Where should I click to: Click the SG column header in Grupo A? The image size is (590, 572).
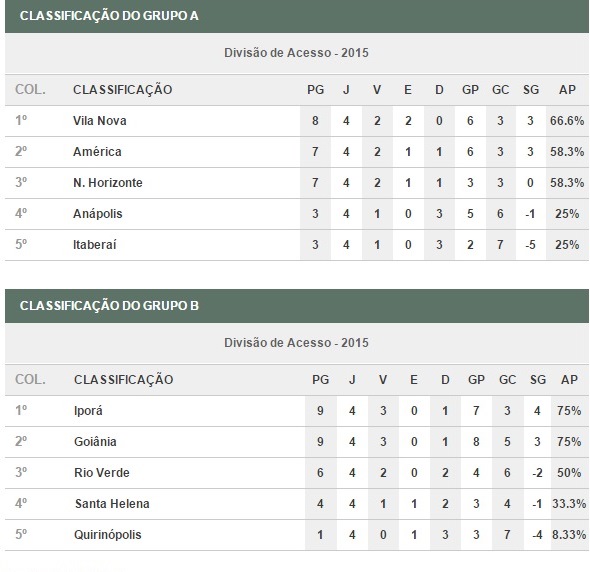tap(531, 90)
